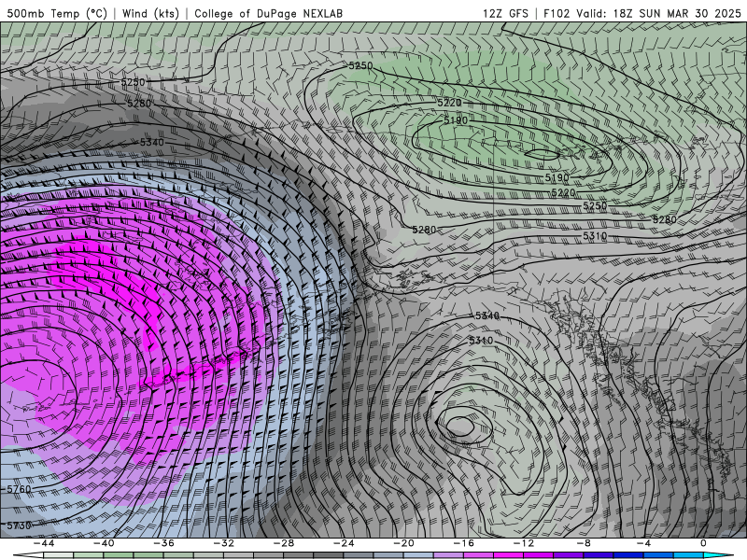
Task: Select the -40 colorbar temperature label
Action: pos(104,543)
